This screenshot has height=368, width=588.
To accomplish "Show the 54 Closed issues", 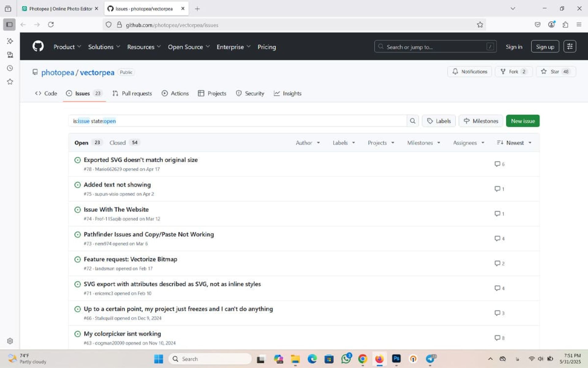I will 125,143.
